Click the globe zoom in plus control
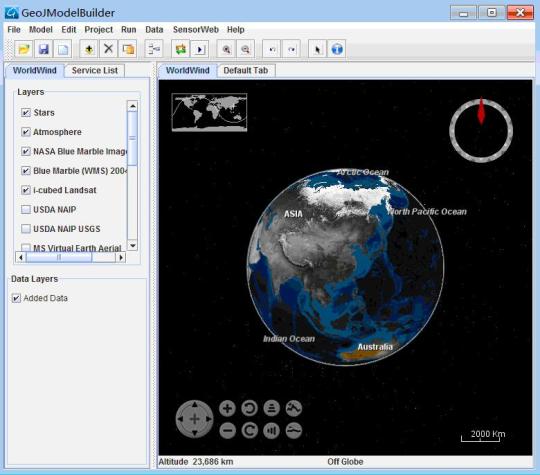The height and width of the screenshot is (475, 540). click(x=227, y=409)
